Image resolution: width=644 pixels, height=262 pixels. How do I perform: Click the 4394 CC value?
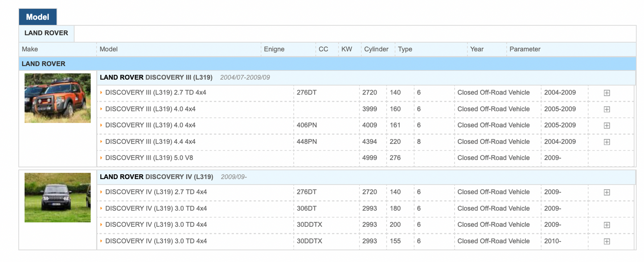click(369, 141)
